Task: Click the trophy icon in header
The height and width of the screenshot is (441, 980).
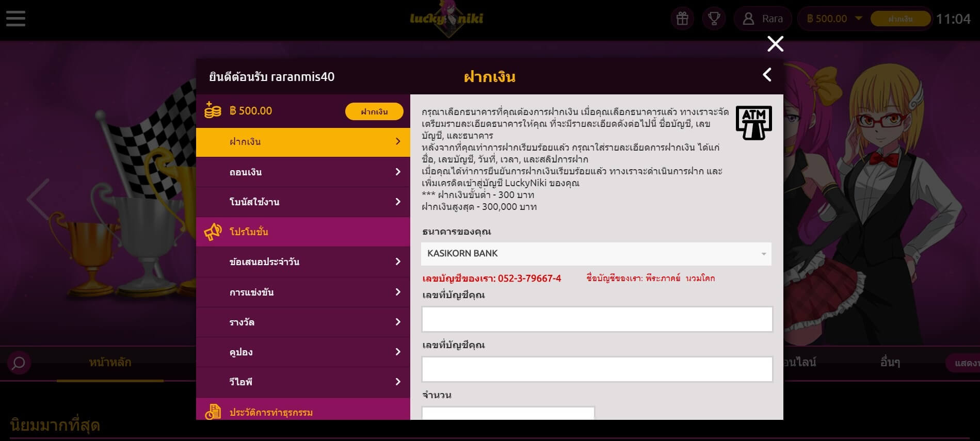Action: [x=714, y=19]
